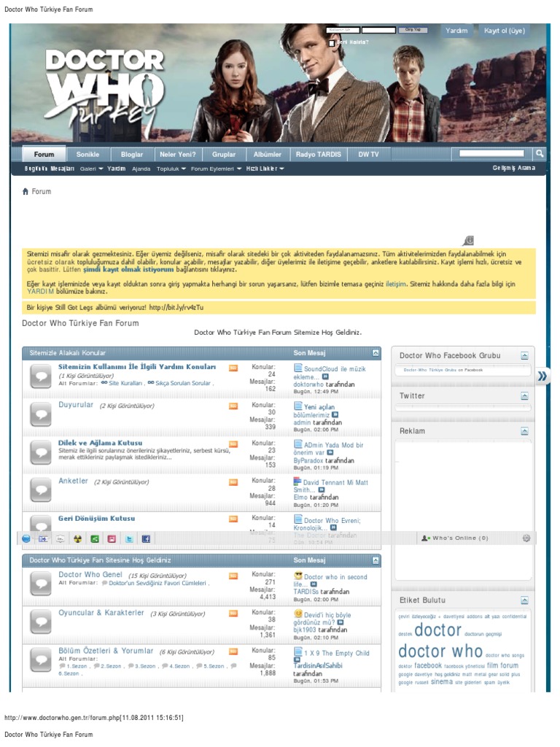560x747 pixels.
Task: Go to last post icon after Yeni açılan bölümlerimiz
Action: [x=335, y=415]
